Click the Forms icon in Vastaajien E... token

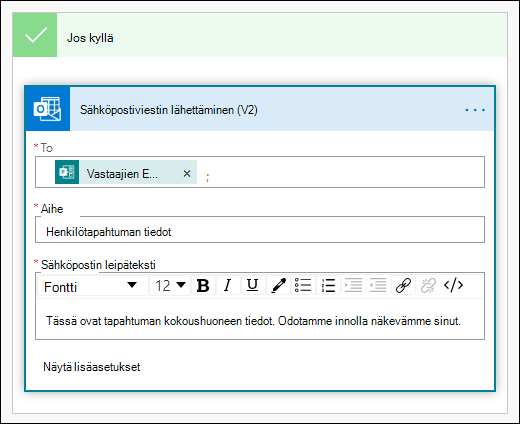point(67,172)
